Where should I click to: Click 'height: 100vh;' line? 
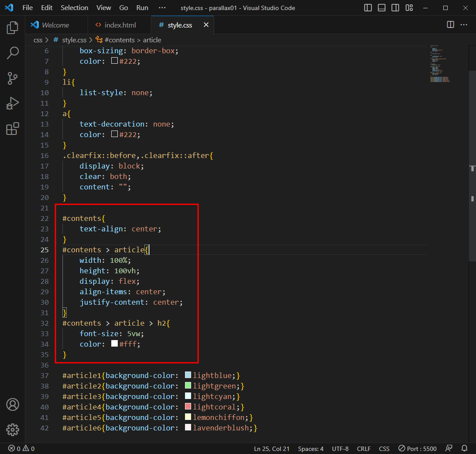click(x=110, y=271)
